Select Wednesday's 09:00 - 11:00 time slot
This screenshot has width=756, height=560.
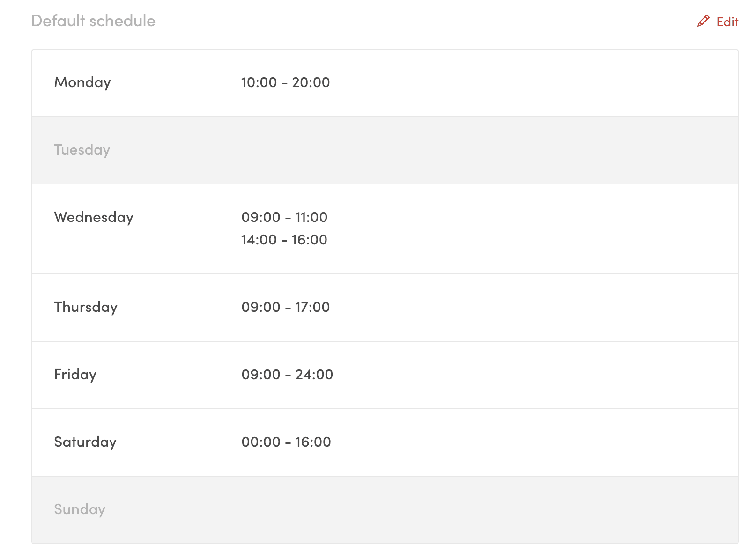pyautogui.click(x=284, y=217)
